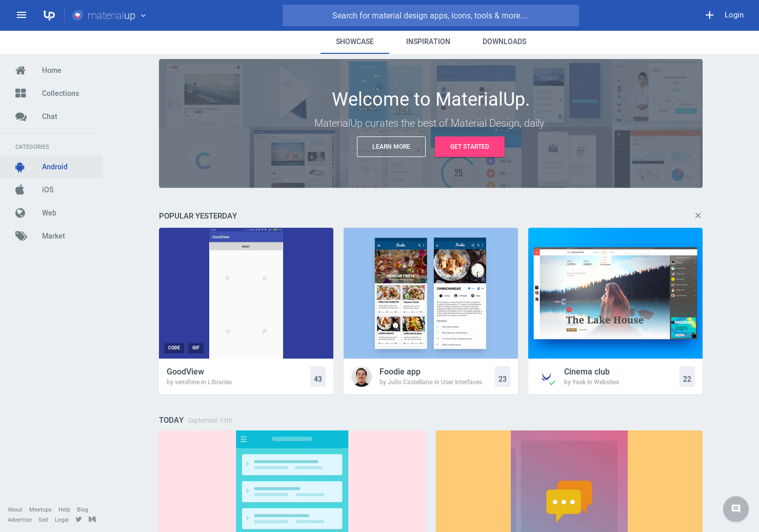Upvote Foodie app with the 23 counter
This screenshot has width=759, height=532.
503,377
